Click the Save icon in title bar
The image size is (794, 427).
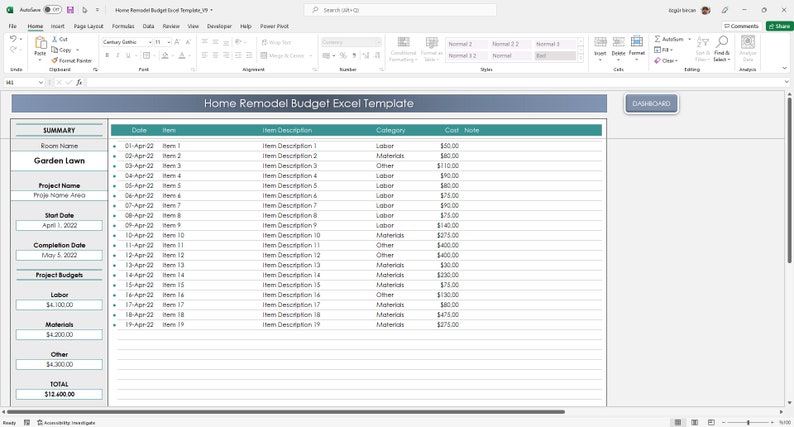point(70,10)
